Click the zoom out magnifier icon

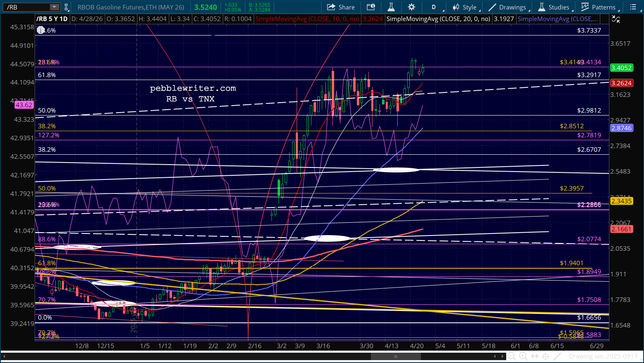coord(512,356)
